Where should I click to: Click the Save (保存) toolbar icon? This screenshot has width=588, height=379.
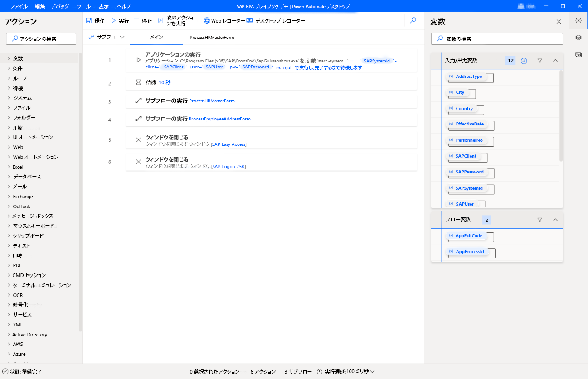point(89,20)
